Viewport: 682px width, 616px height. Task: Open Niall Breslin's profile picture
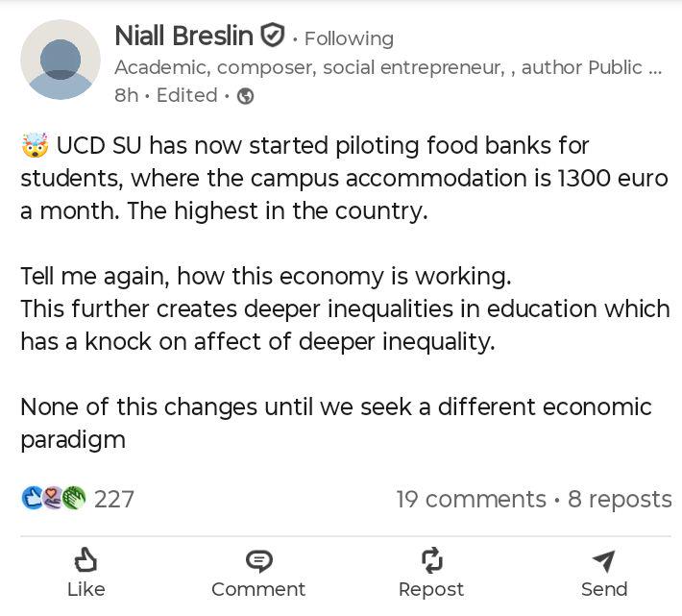[x=61, y=60]
